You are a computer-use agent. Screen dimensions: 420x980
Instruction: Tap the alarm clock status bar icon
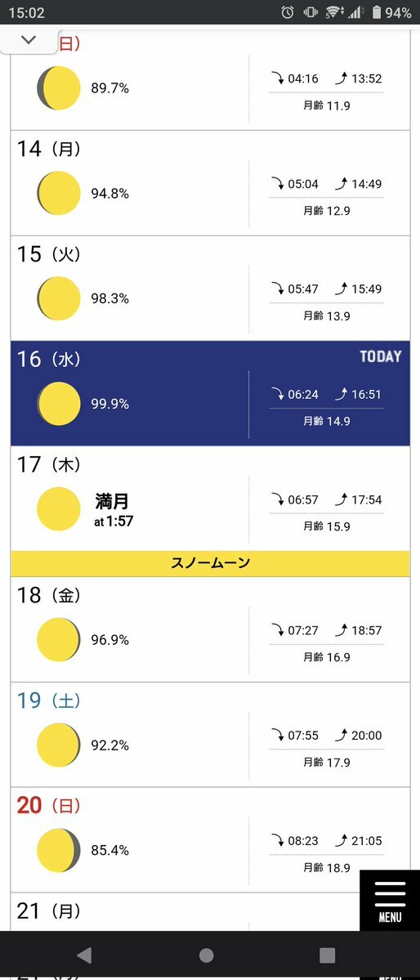288,12
